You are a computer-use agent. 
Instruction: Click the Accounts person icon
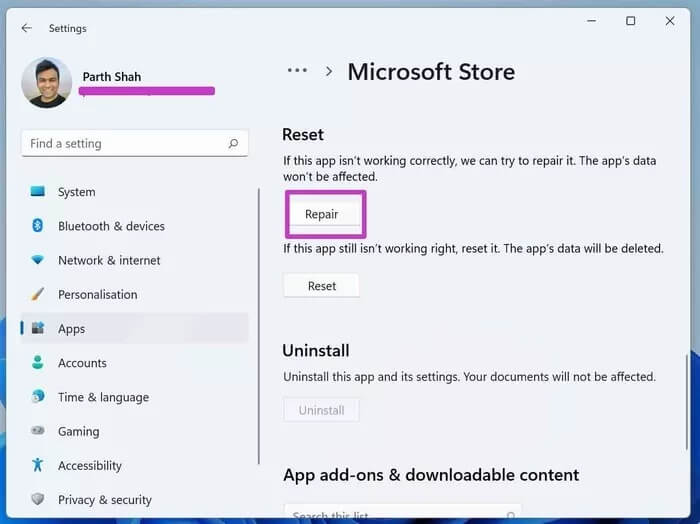38,362
